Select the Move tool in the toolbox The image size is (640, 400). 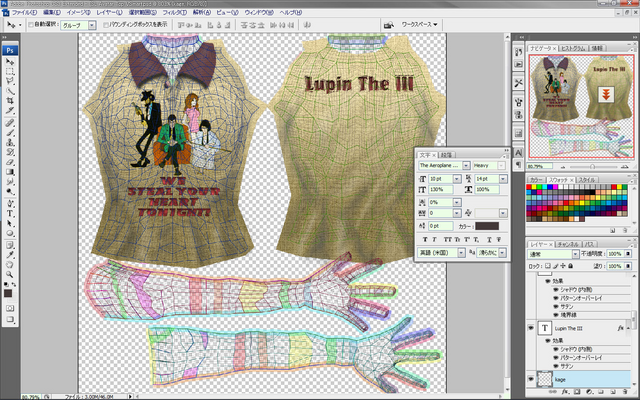click(x=10, y=62)
